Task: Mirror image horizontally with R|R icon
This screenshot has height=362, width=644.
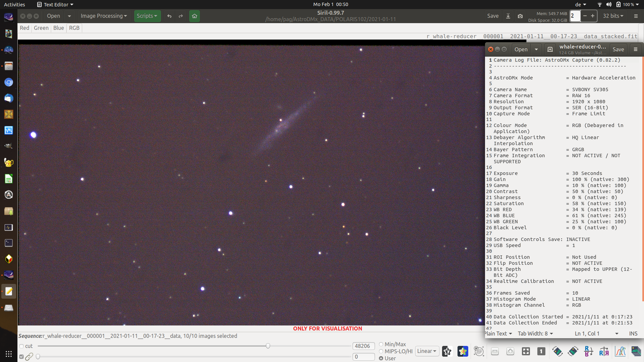Action: (604, 351)
